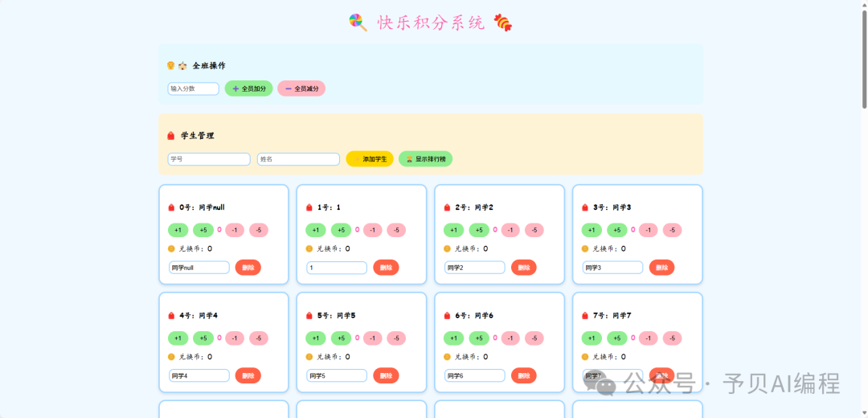Screen dimensions: 868x418
Task: Subtract 1 point from 同学7
Action: point(649,338)
